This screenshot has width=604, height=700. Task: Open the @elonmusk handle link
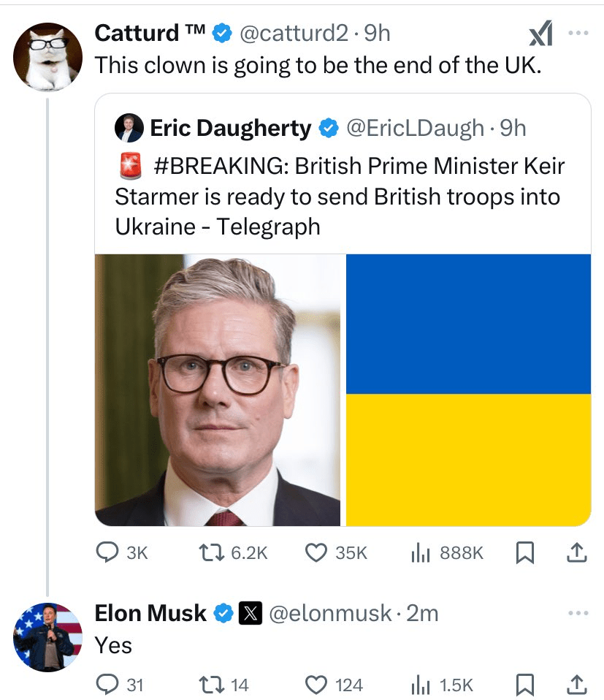[330, 613]
